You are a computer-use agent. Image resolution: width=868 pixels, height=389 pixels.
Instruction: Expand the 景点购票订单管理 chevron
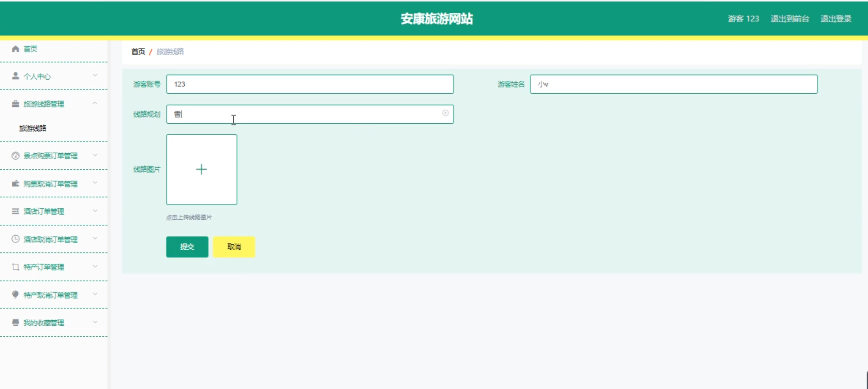click(95, 155)
